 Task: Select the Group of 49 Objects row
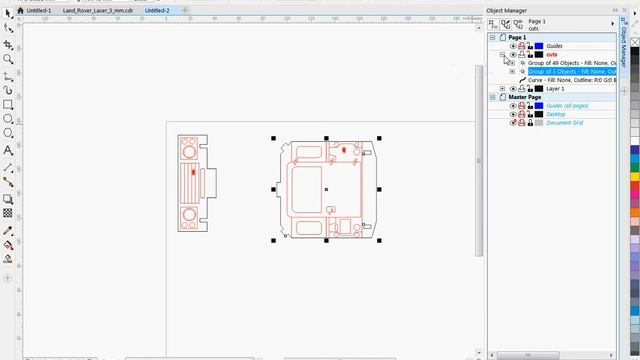pyautogui.click(x=572, y=63)
